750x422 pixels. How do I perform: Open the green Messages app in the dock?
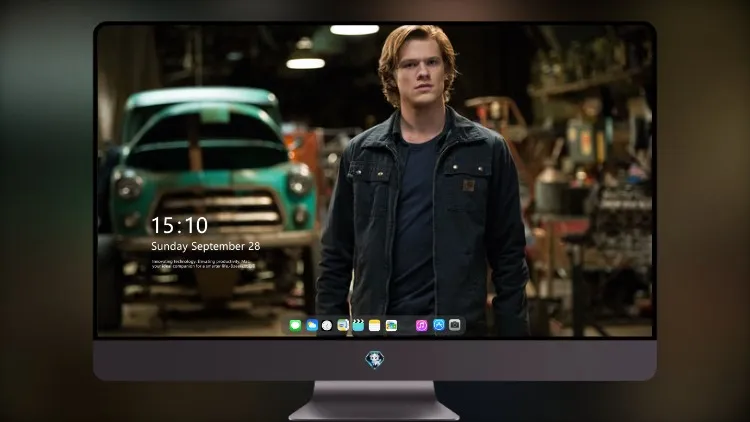point(295,325)
